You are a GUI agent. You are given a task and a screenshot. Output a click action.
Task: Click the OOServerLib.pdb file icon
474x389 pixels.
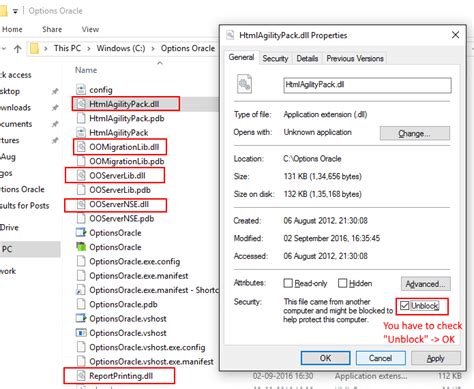[x=81, y=190]
